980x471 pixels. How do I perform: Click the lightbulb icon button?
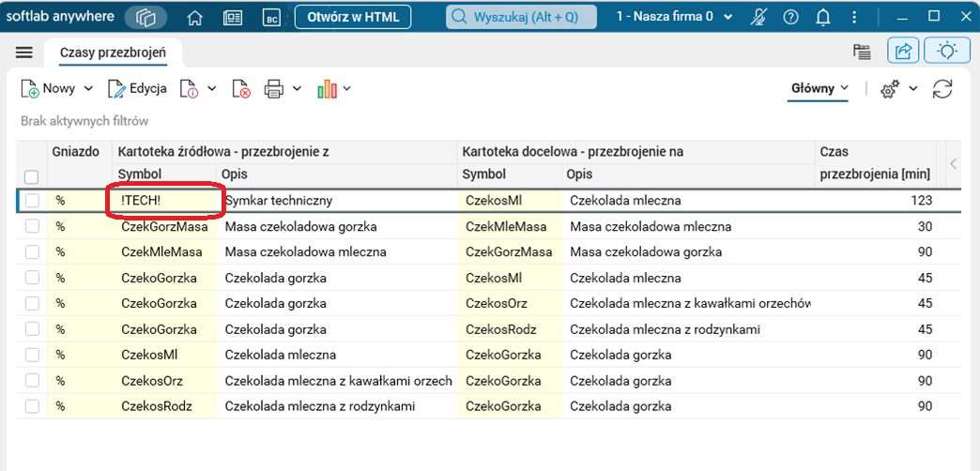946,52
